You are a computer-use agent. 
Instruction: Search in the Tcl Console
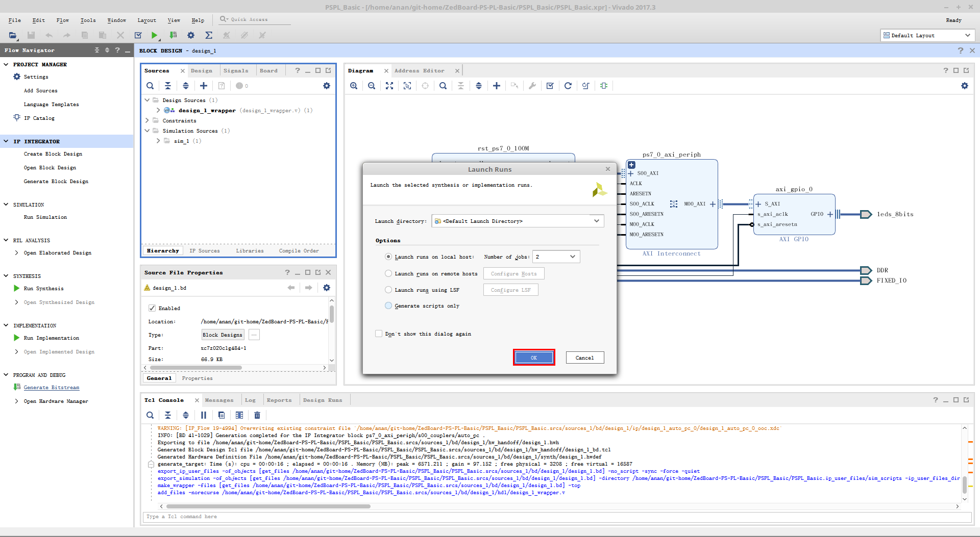click(150, 415)
